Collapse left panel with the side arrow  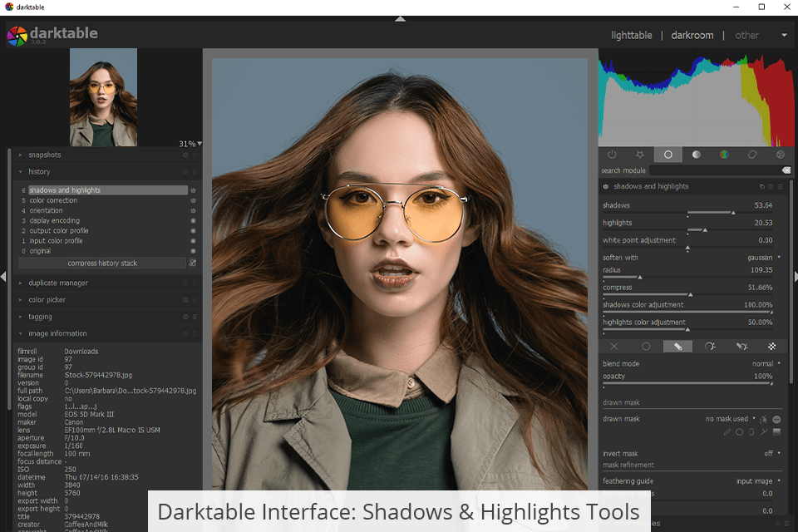(3, 277)
